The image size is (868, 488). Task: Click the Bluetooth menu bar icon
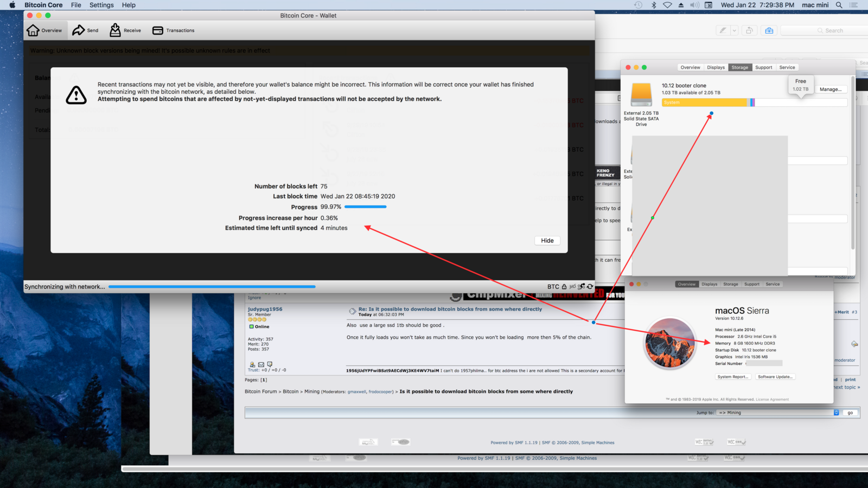tap(654, 5)
